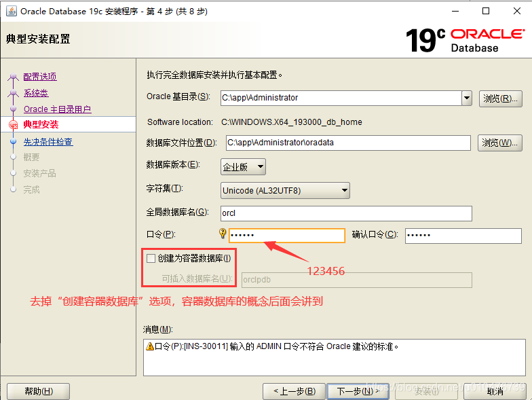Click the 安装产品 step label
The height and width of the screenshot is (400, 532).
[x=39, y=174]
